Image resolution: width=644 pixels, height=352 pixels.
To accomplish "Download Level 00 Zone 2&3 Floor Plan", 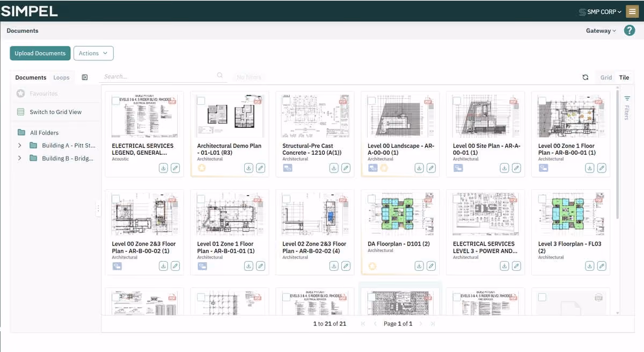I will coord(163,266).
